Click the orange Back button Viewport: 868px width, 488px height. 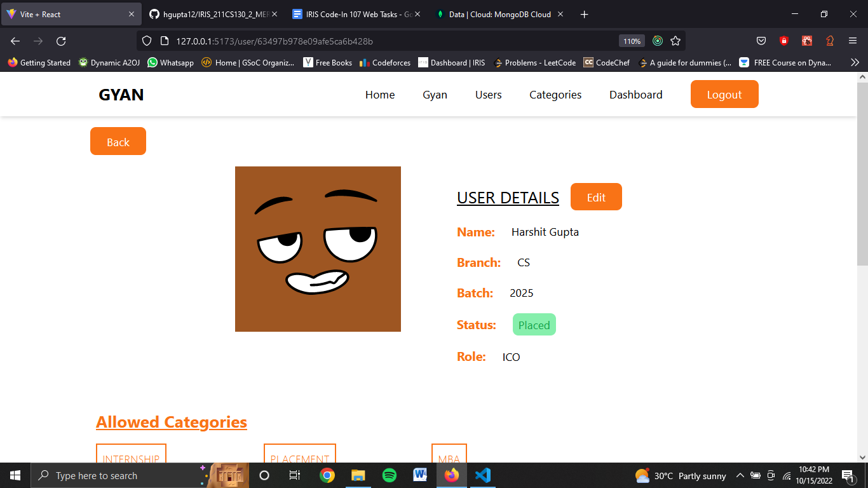pyautogui.click(x=118, y=141)
